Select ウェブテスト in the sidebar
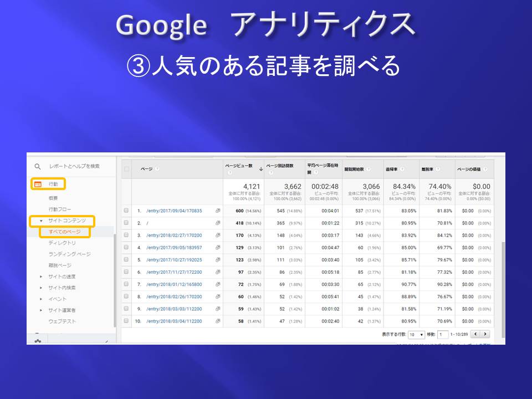The image size is (532, 399). coord(62,321)
